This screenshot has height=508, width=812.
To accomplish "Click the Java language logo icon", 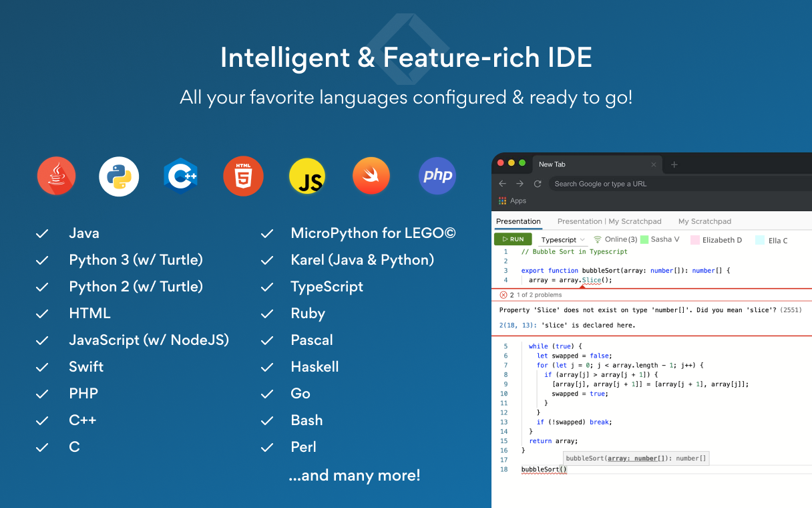I will tap(56, 176).
